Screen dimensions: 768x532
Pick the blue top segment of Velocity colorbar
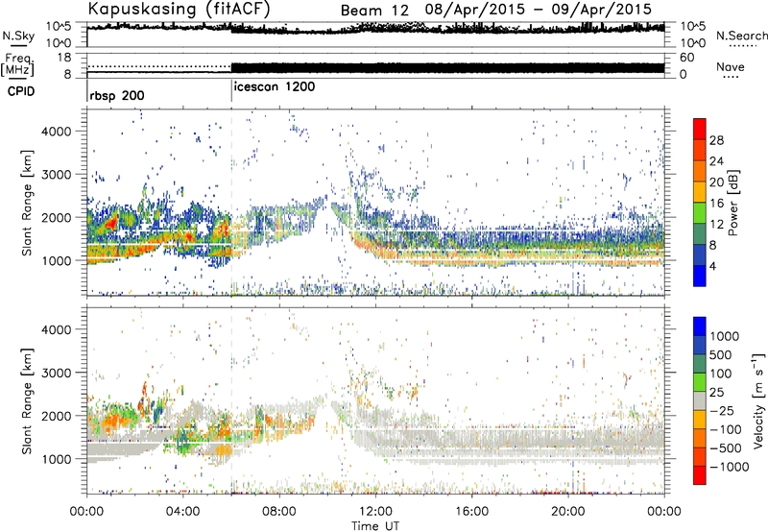point(700,326)
